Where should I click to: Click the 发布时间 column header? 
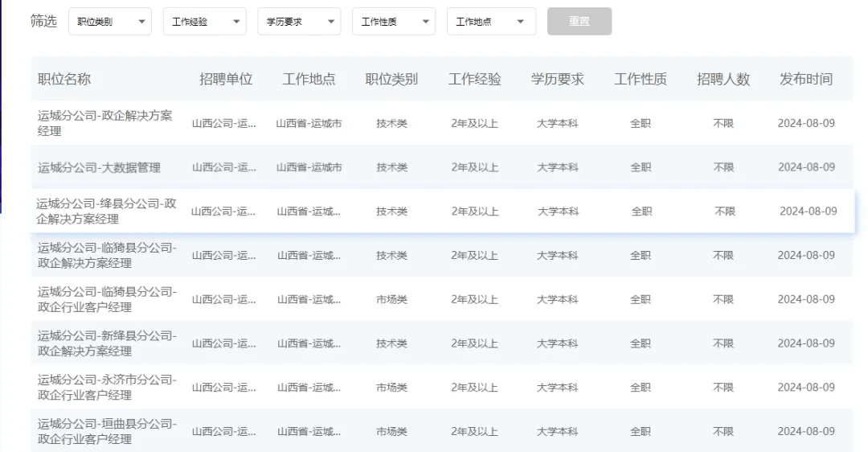(806, 79)
